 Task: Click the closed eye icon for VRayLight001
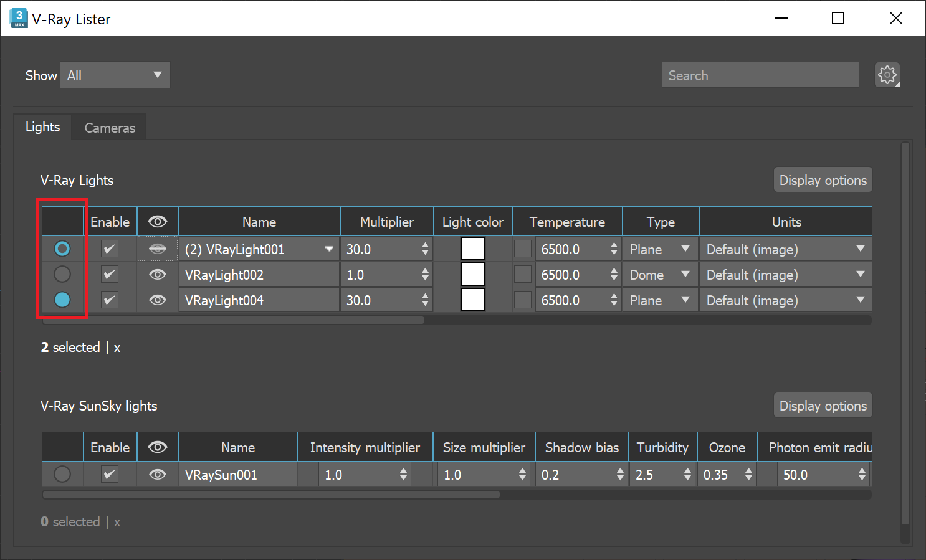tap(157, 249)
